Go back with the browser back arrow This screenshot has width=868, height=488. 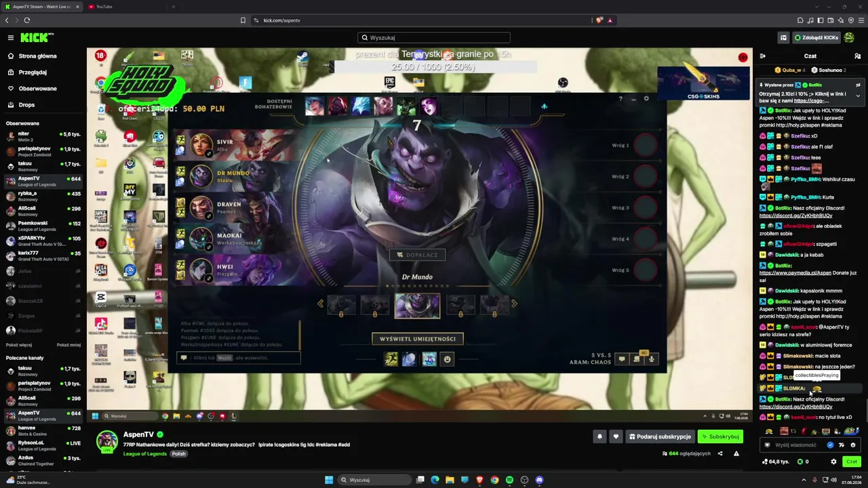pos(7,20)
